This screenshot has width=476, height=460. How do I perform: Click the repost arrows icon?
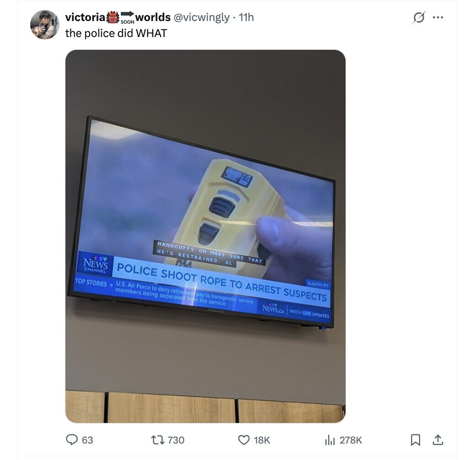pos(158,440)
